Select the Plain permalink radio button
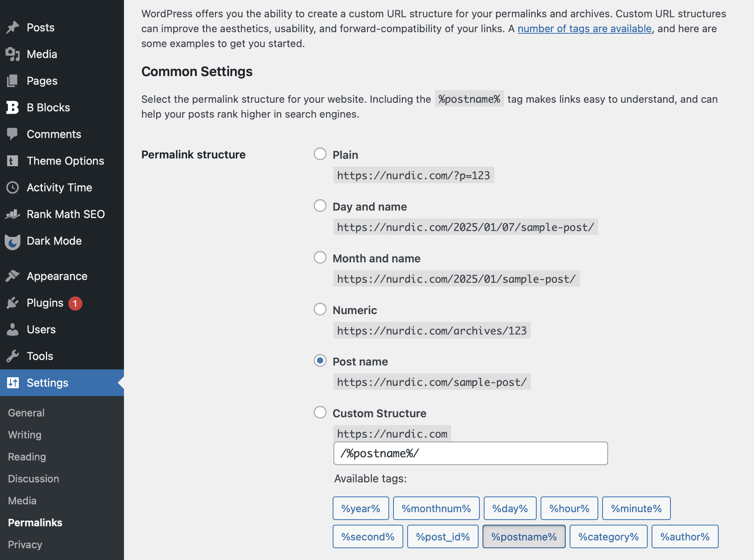Image resolution: width=754 pixels, height=560 pixels. pos(320,154)
